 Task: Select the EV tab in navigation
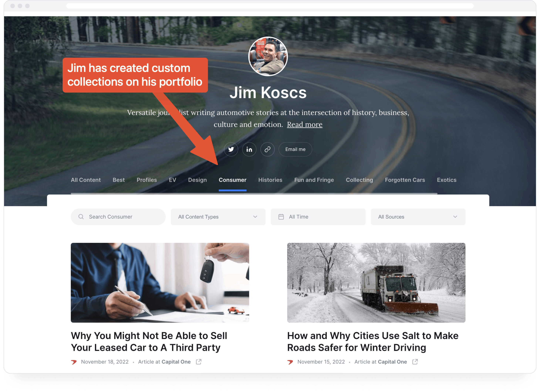172,180
